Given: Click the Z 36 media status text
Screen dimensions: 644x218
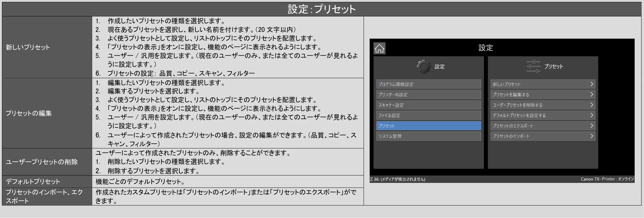Looking at the screenshot, I should 398,179.
